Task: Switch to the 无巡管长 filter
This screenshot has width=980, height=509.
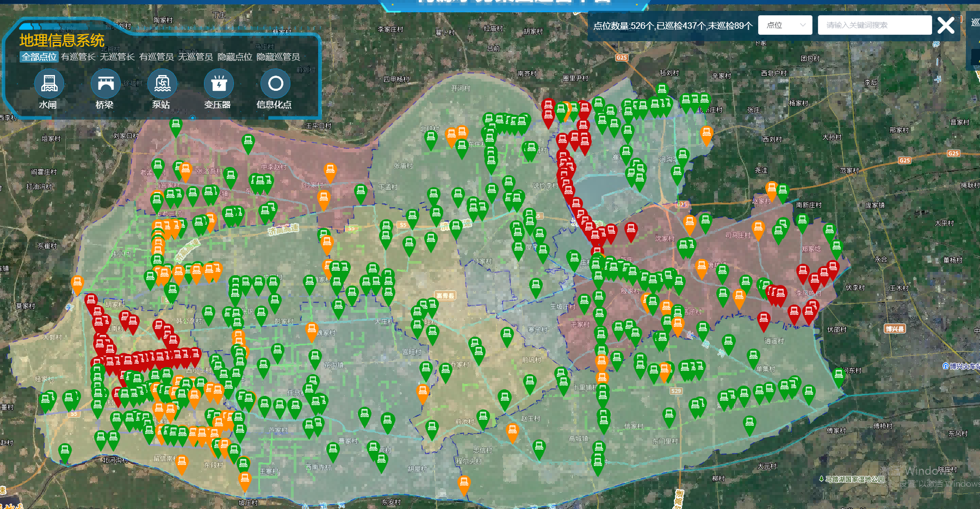Action: pyautogui.click(x=117, y=57)
